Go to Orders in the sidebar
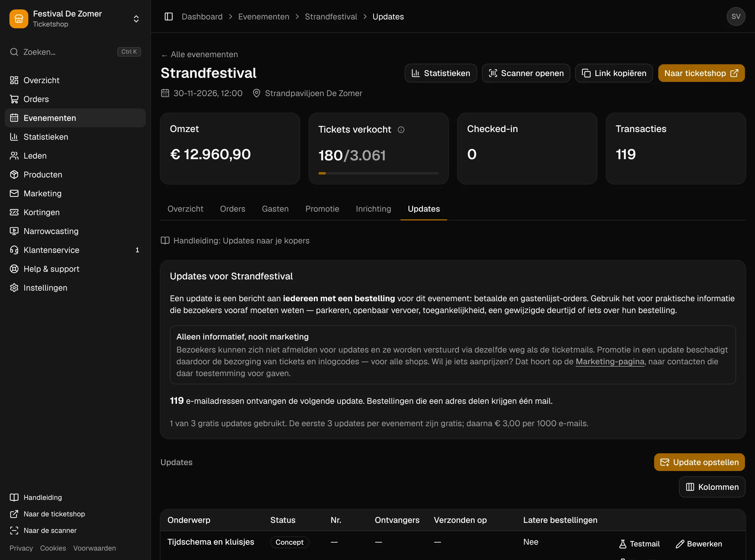 coord(75,99)
